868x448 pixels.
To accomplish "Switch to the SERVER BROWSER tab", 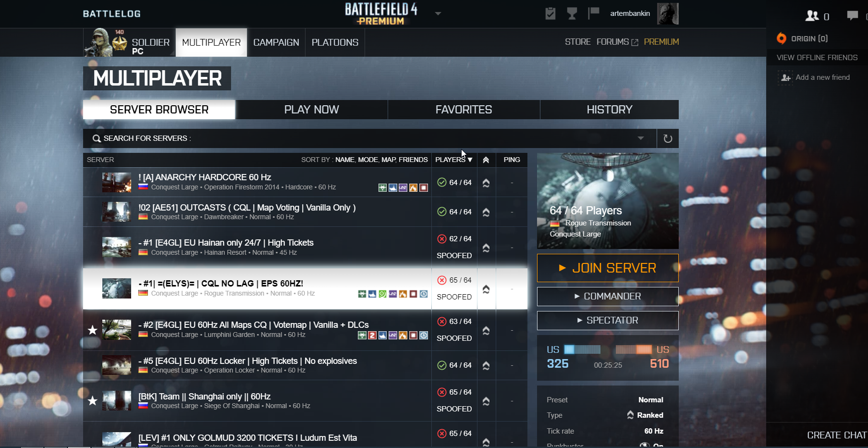I will [159, 110].
